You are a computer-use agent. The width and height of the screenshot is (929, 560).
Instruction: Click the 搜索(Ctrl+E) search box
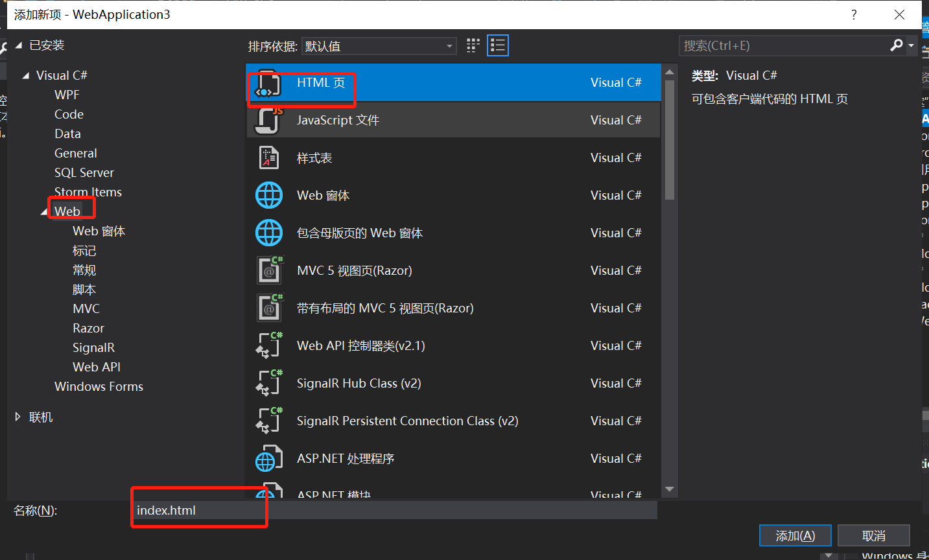784,45
